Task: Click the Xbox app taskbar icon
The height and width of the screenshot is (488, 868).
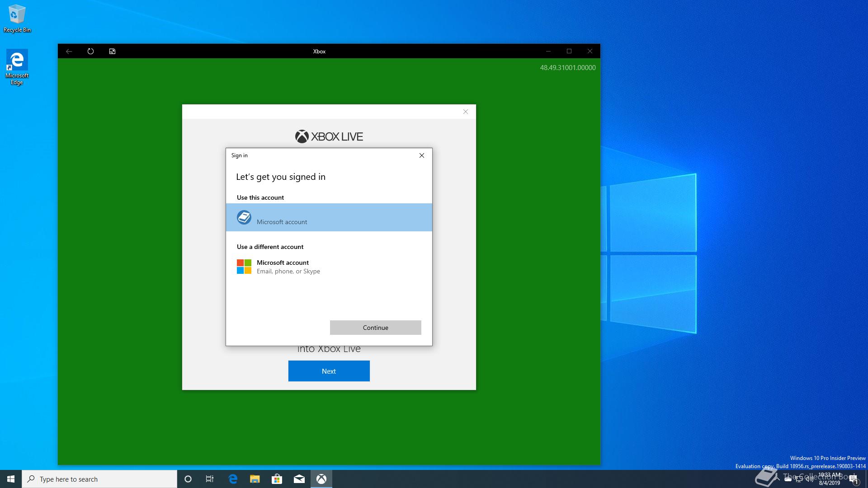Action: pyautogui.click(x=321, y=479)
